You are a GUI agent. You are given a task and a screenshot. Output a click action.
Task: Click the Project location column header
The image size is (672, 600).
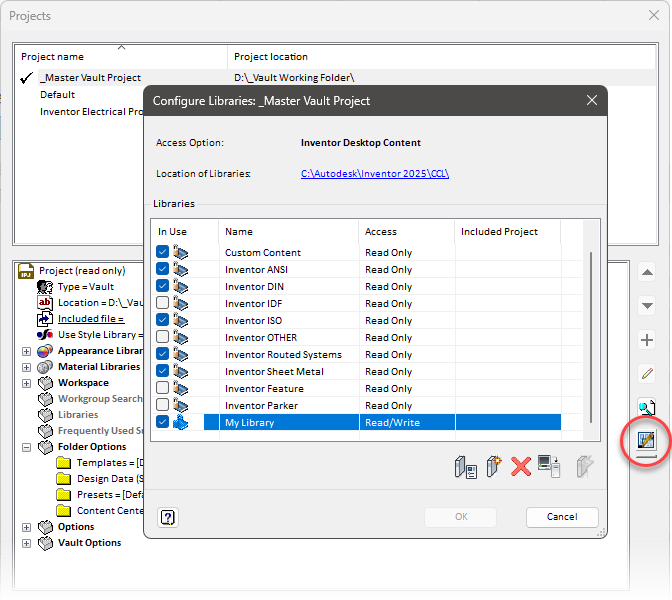[x=441, y=57]
